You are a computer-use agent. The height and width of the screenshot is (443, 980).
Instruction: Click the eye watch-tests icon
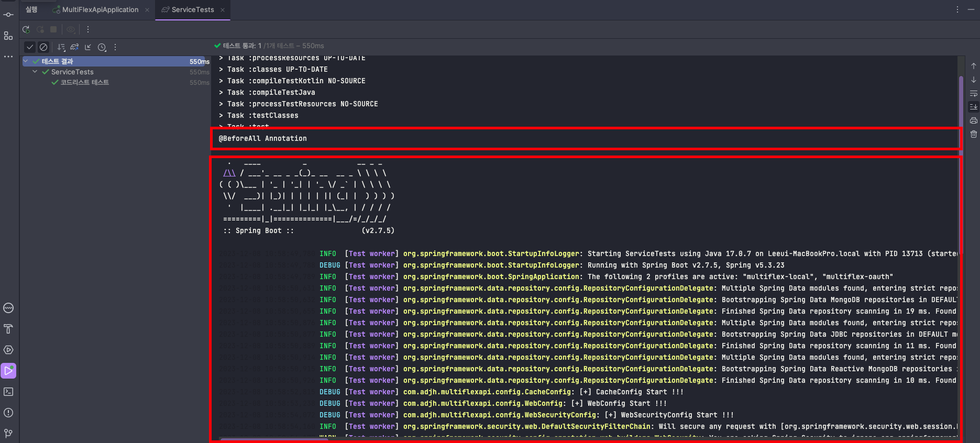click(x=71, y=29)
